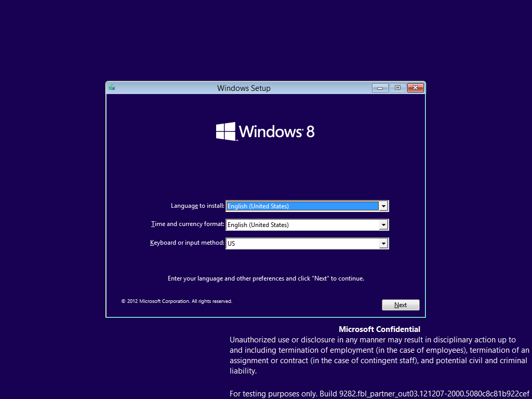Click the Windows 8 logo
Screen dimensions: 532x399
(265, 131)
